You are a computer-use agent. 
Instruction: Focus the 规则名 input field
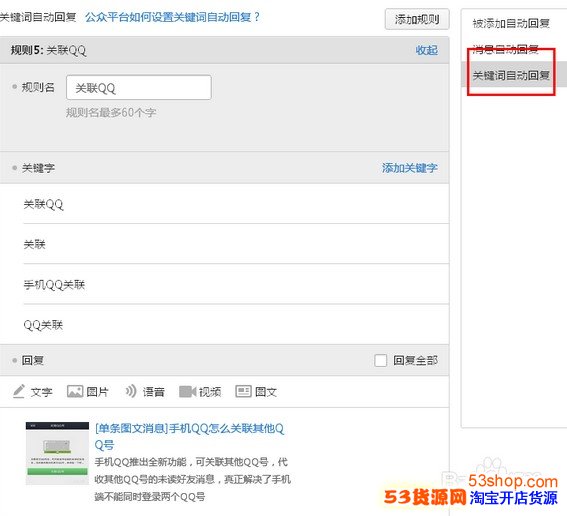138,87
